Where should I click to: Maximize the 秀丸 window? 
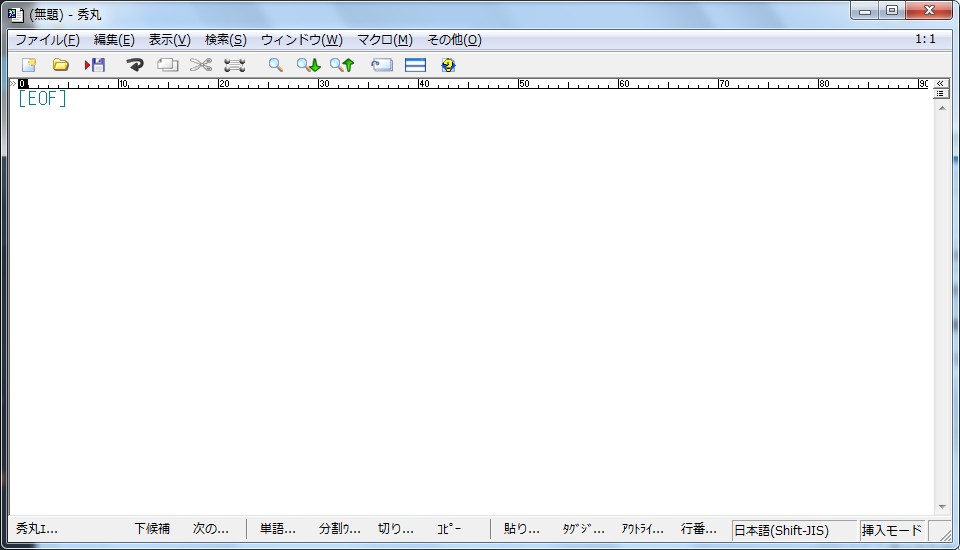tap(892, 10)
